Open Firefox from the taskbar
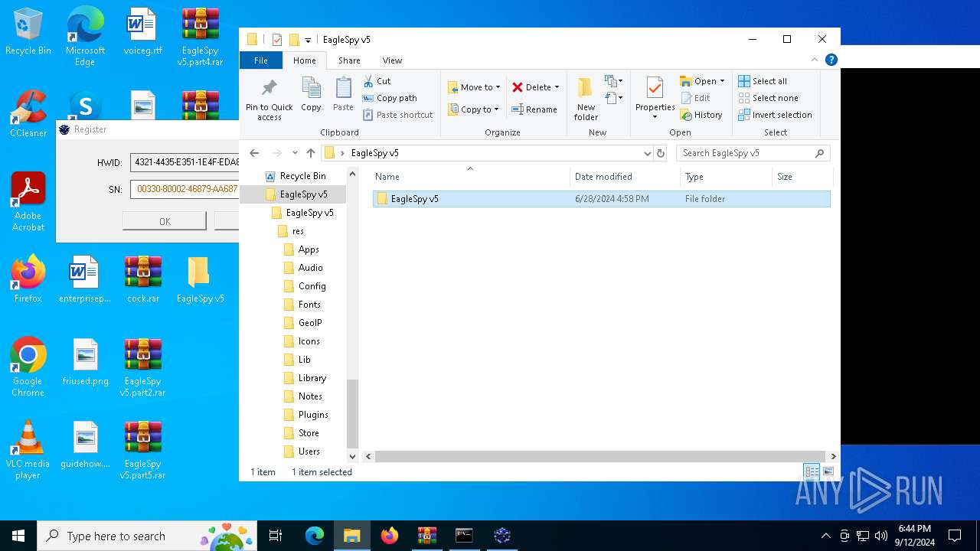The height and width of the screenshot is (551, 980). [x=390, y=536]
